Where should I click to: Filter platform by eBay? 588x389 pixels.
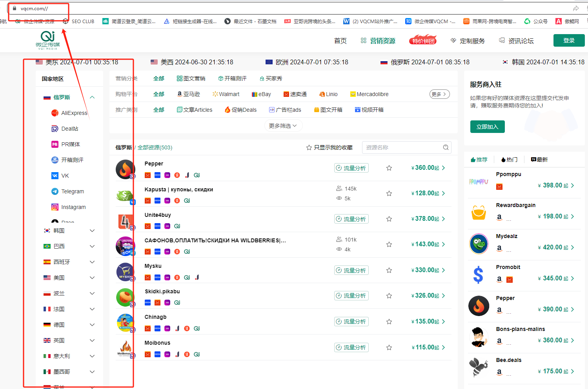pos(261,94)
